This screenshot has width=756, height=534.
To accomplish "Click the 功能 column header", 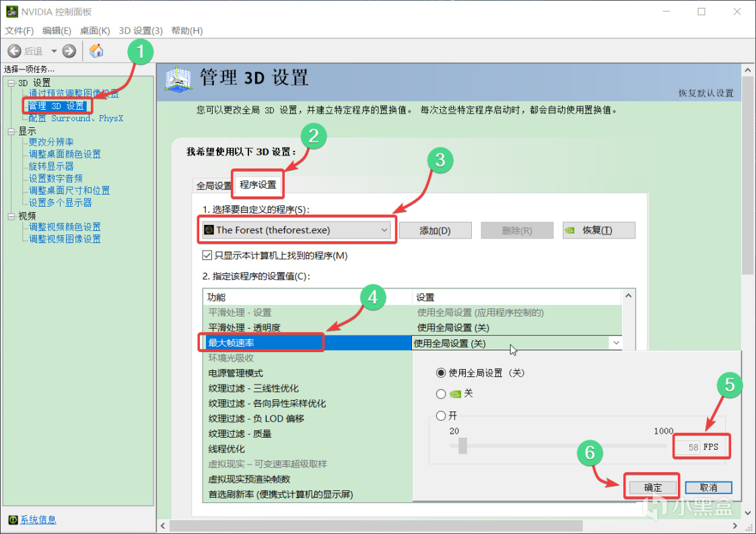I will (307, 297).
